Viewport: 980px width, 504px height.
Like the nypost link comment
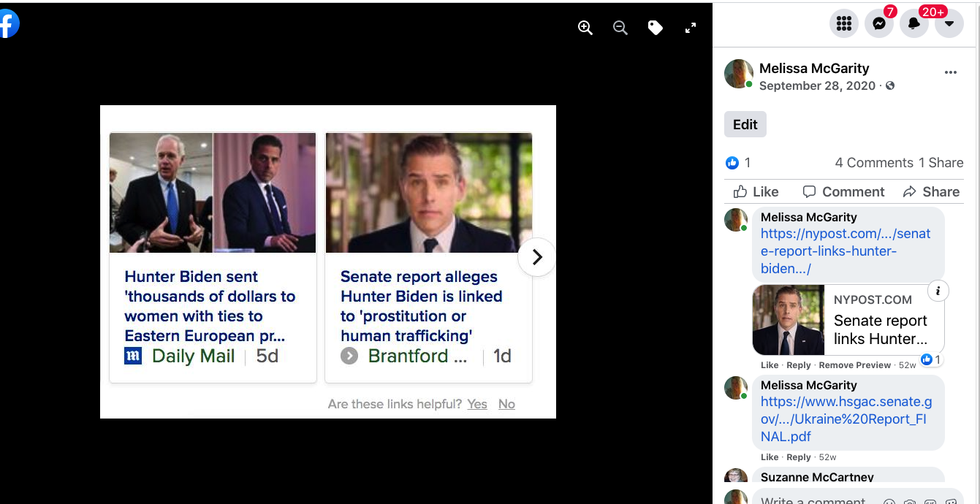coord(770,365)
